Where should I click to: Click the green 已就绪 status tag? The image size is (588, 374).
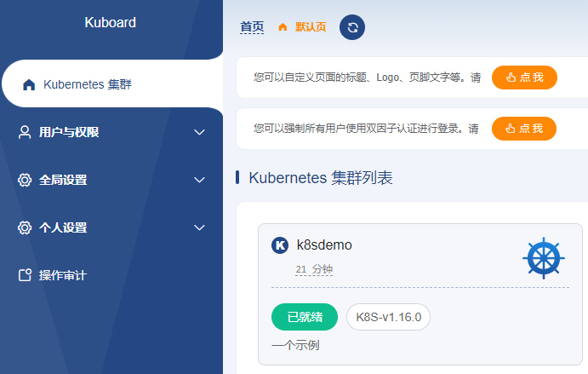pyautogui.click(x=304, y=317)
